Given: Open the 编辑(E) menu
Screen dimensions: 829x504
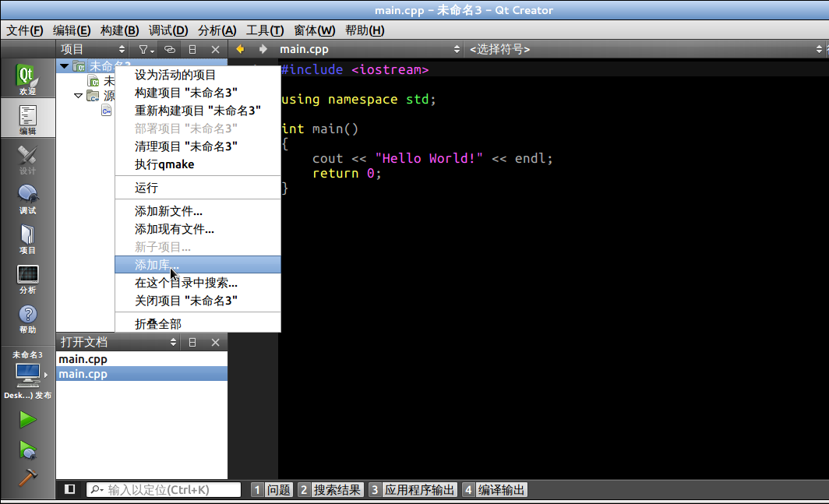Looking at the screenshot, I should coord(72,30).
